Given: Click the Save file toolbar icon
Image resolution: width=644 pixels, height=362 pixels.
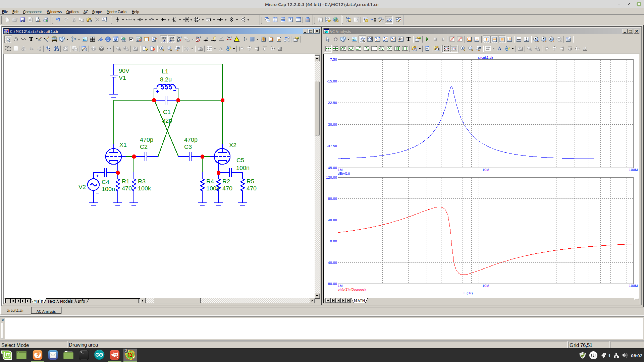Looking at the screenshot, I should coord(22,20).
